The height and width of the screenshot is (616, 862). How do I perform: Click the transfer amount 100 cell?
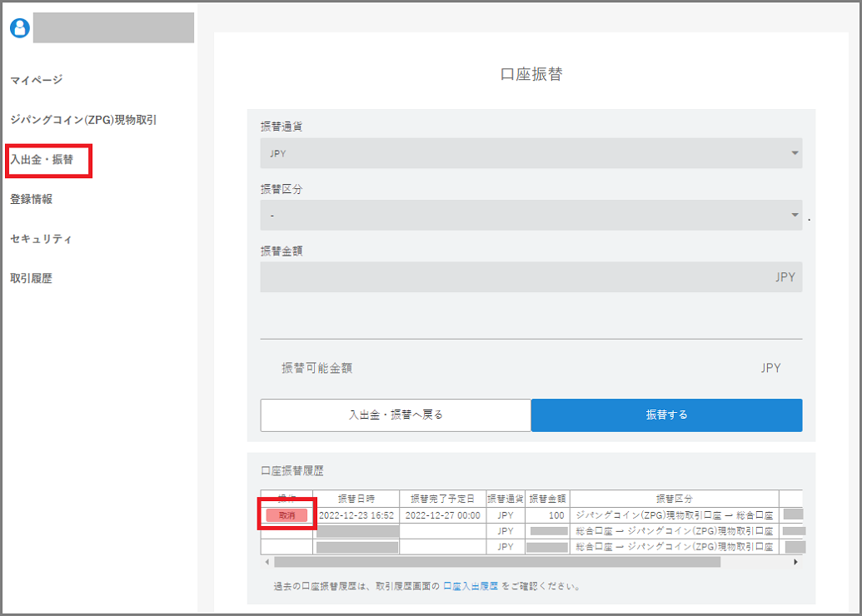point(547,515)
